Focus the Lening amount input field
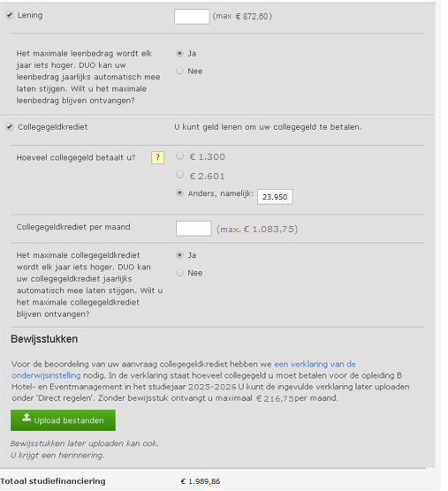Screen dimensions: 448x491 pos(192,17)
